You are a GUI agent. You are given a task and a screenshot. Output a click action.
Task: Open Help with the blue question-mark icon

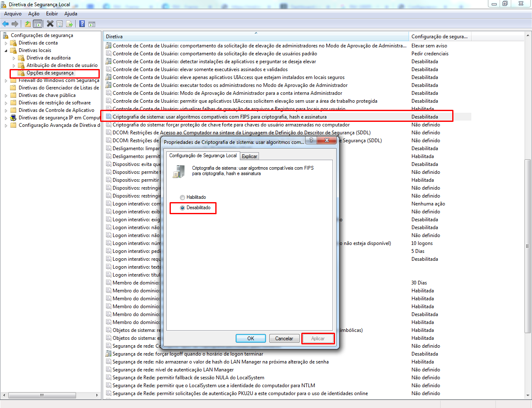[82, 24]
